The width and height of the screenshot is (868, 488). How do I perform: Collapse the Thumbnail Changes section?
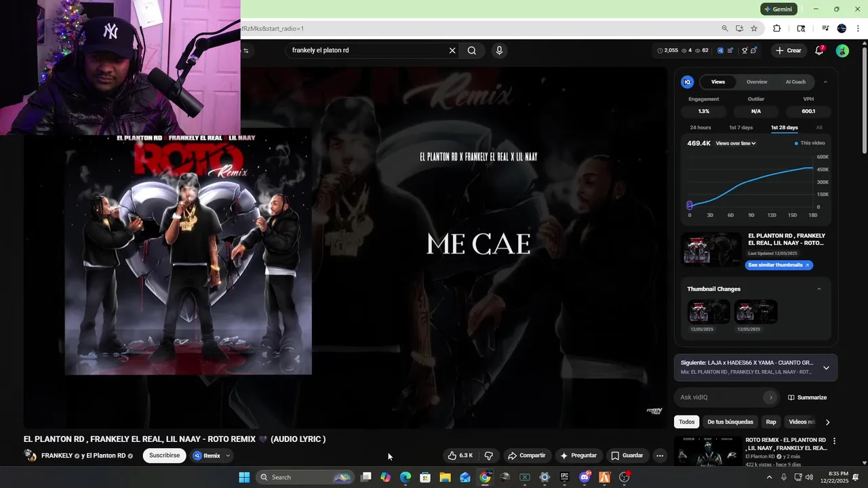pyautogui.click(x=819, y=289)
